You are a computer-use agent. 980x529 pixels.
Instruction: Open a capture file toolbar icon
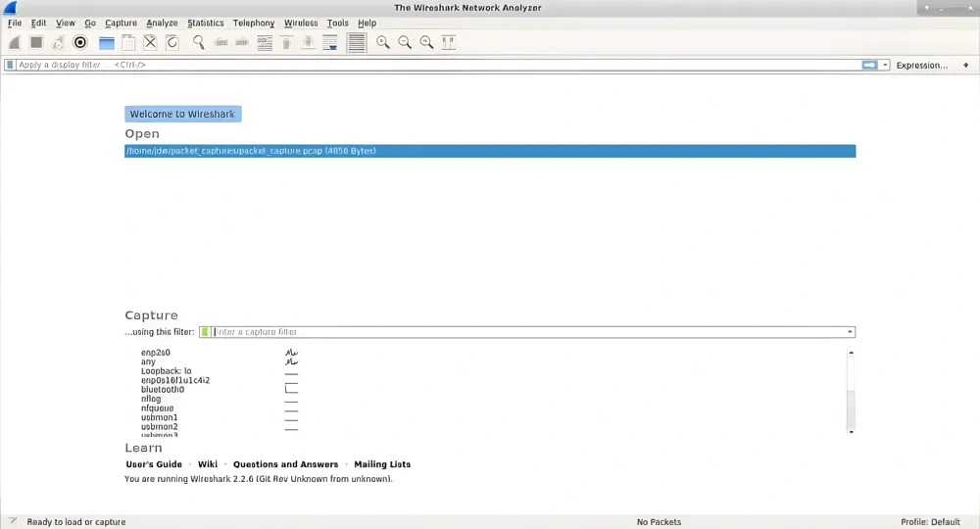[107, 42]
